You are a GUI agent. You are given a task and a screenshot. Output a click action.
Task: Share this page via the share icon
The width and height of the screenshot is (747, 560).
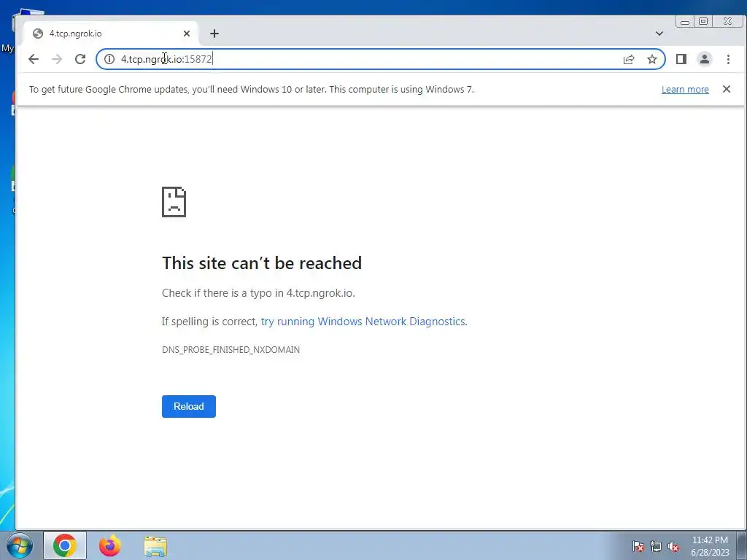[x=629, y=59]
